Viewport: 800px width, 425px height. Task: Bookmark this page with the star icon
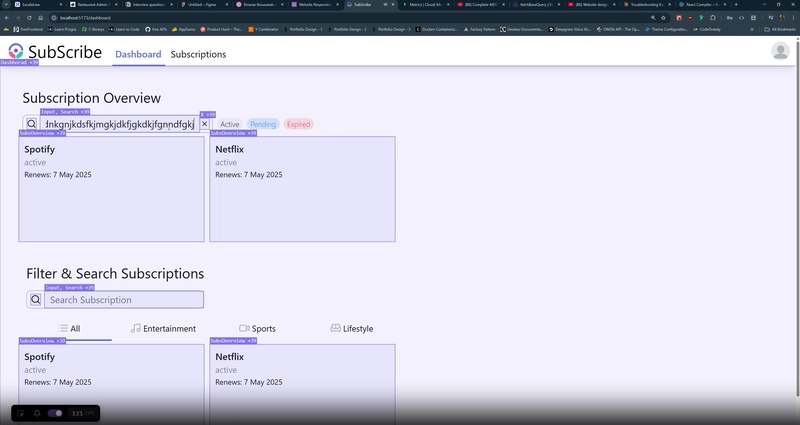point(663,17)
